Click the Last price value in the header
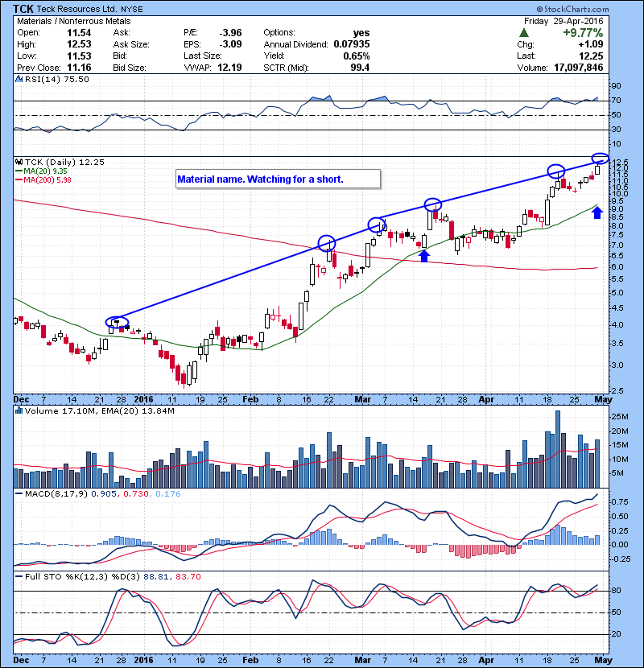 [x=591, y=56]
